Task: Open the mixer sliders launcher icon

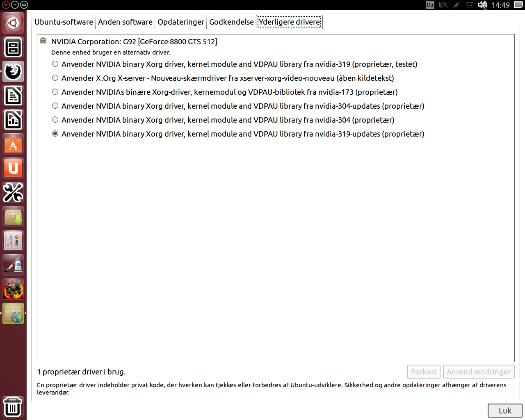Action: coord(13,241)
